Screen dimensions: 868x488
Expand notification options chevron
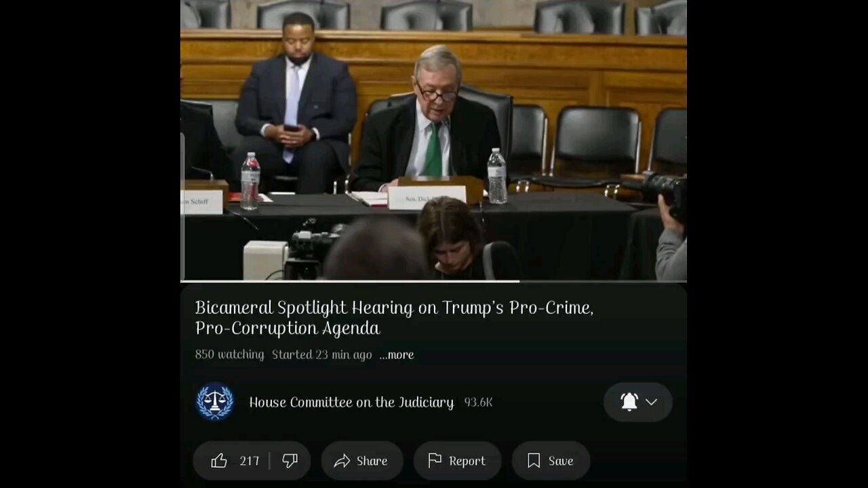click(651, 402)
